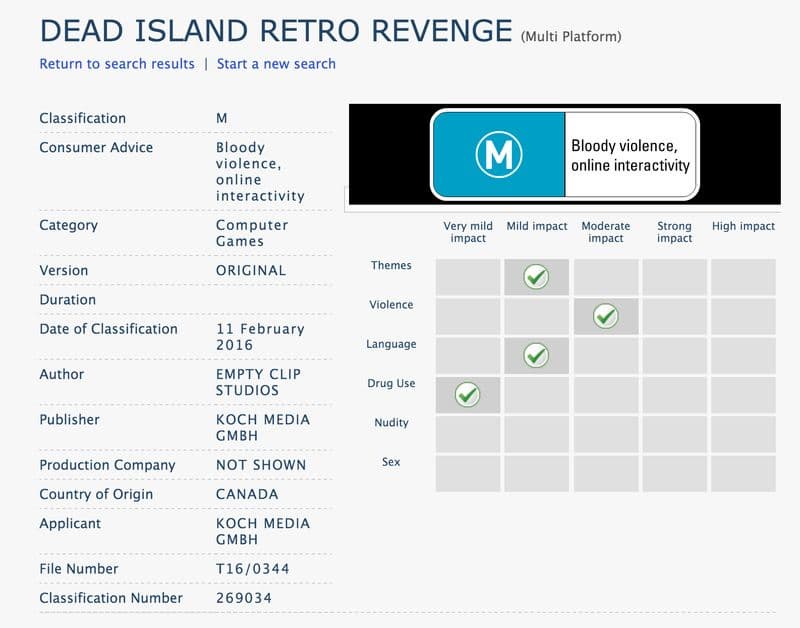Screen dimensions: 800x628
Task: Click the Language row label
Action: 391,344
